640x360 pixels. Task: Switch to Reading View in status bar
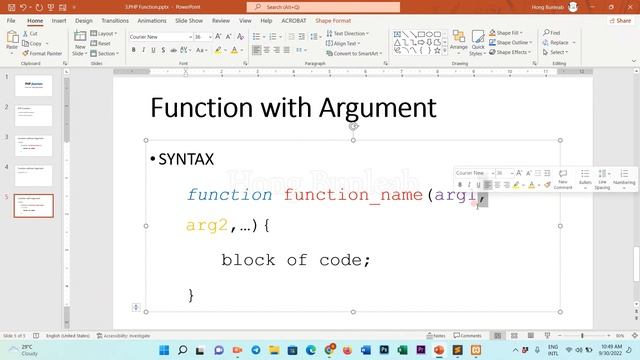[x=531, y=336]
